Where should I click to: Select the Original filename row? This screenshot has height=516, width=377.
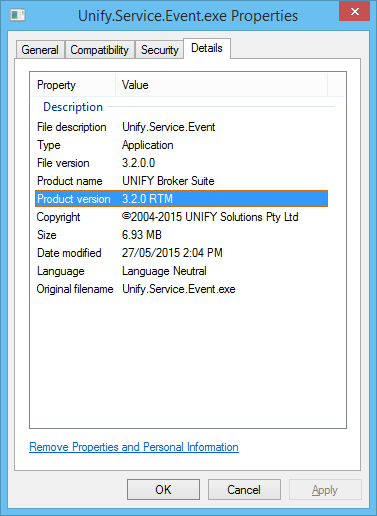click(x=181, y=289)
